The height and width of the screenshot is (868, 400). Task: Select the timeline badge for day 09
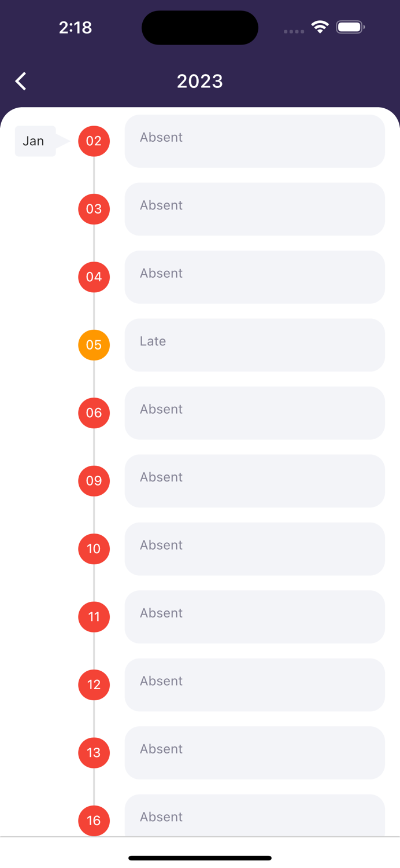point(94,481)
